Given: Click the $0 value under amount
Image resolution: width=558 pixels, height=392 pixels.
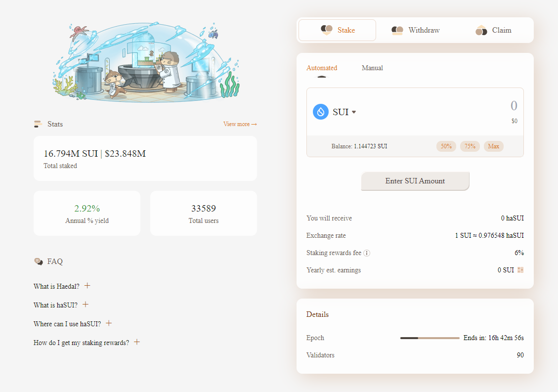Looking at the screenshot, I should click(514, 121).
